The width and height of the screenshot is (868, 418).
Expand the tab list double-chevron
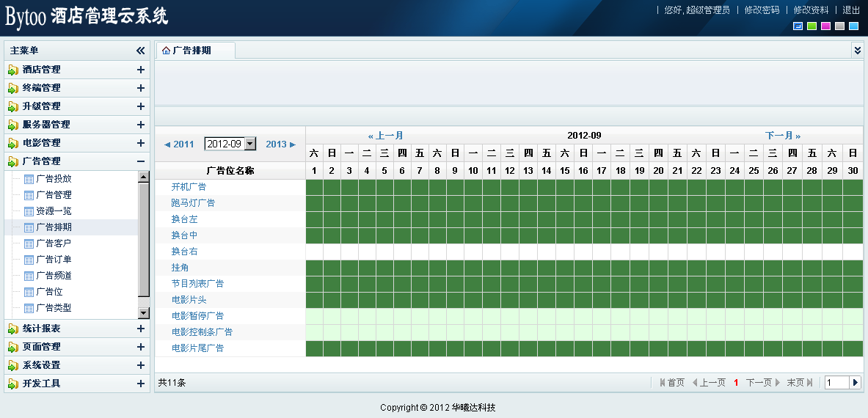click(x=857, y=50)
